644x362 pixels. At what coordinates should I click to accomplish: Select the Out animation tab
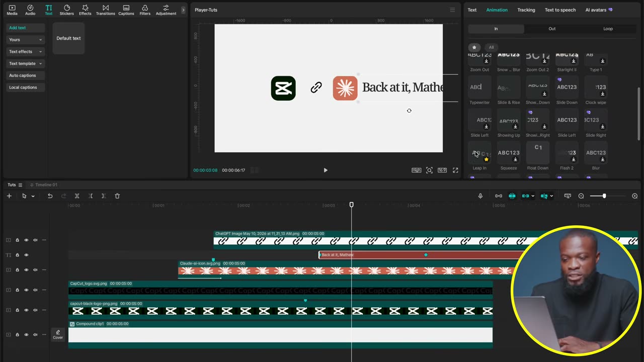[552, 29]
